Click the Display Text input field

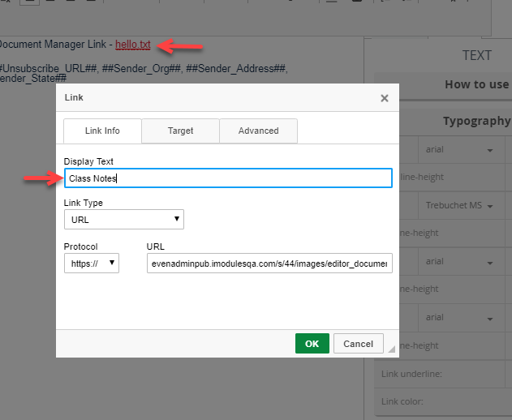coord(228,178)
